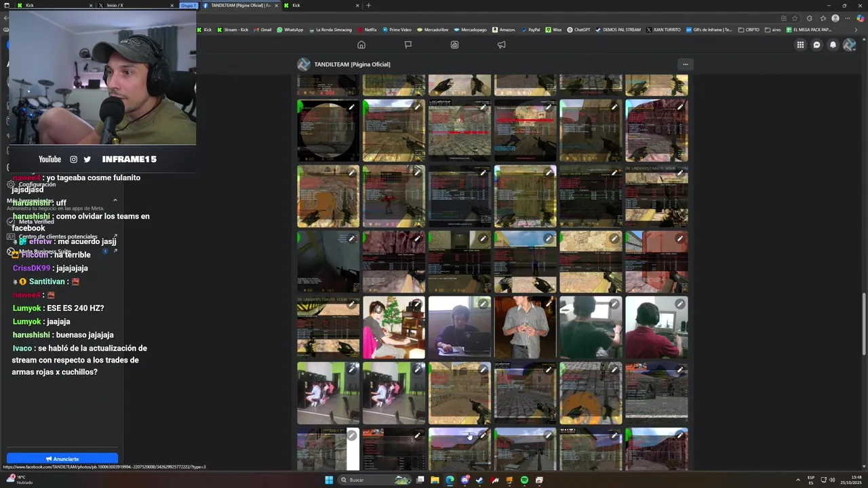
Task: Open Steam from the Windows taskbar
Action: [x=479, y=480]
